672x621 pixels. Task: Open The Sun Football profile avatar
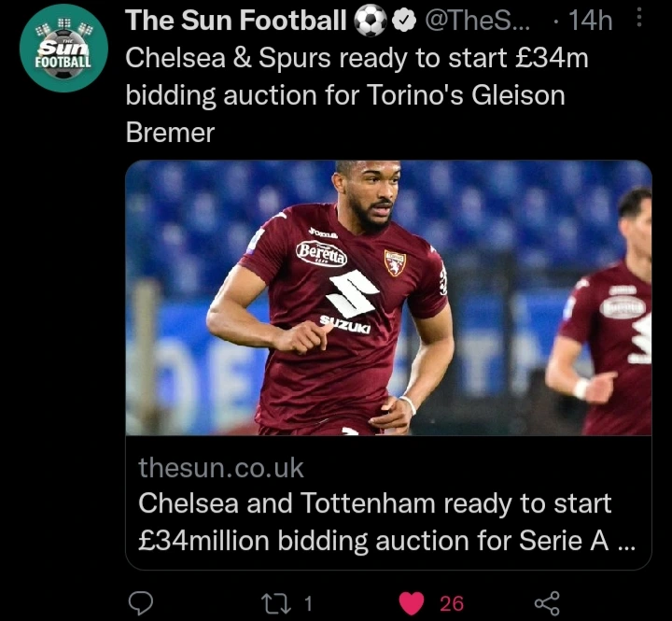(x=63, y=48)
